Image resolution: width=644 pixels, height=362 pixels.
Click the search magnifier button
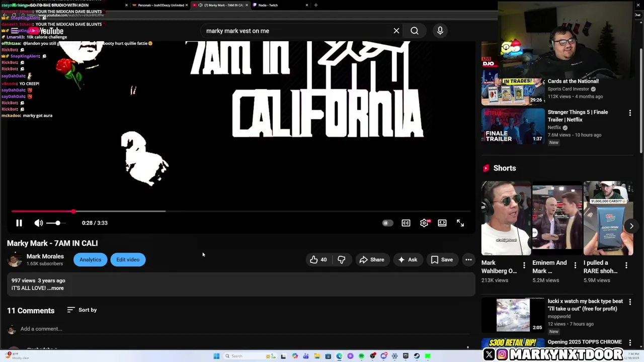pyautogui.click(x=415, y=31)
